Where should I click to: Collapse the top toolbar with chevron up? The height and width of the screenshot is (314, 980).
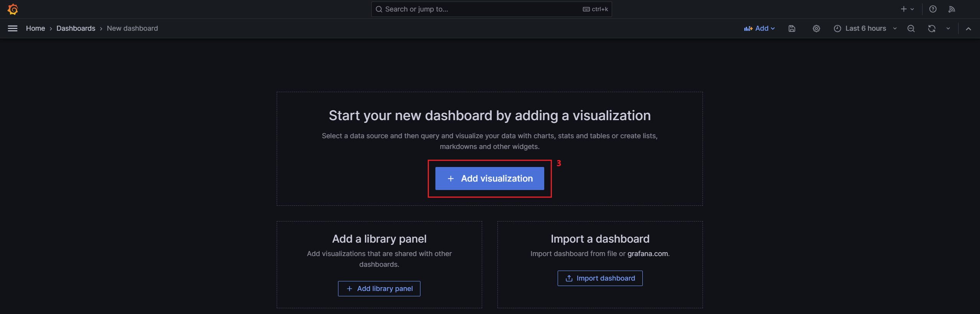969,28
